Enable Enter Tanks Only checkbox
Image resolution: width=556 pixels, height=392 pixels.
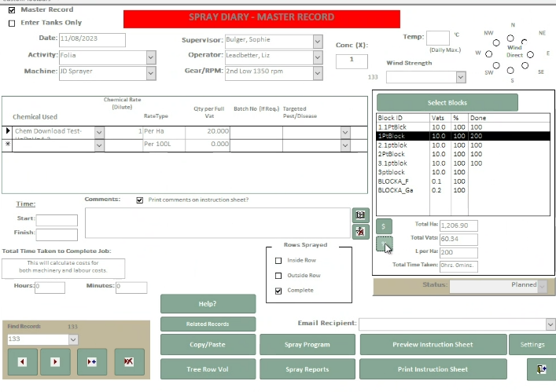coord(12,23)
